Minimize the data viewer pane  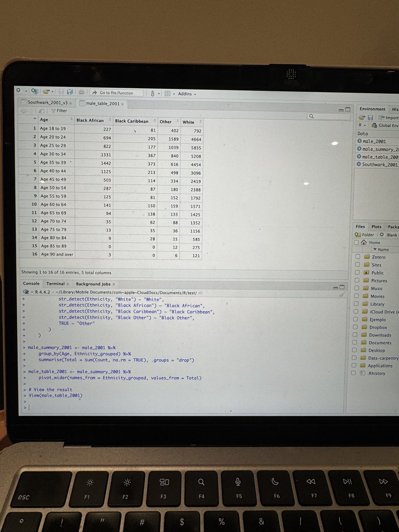coord(341,110)
